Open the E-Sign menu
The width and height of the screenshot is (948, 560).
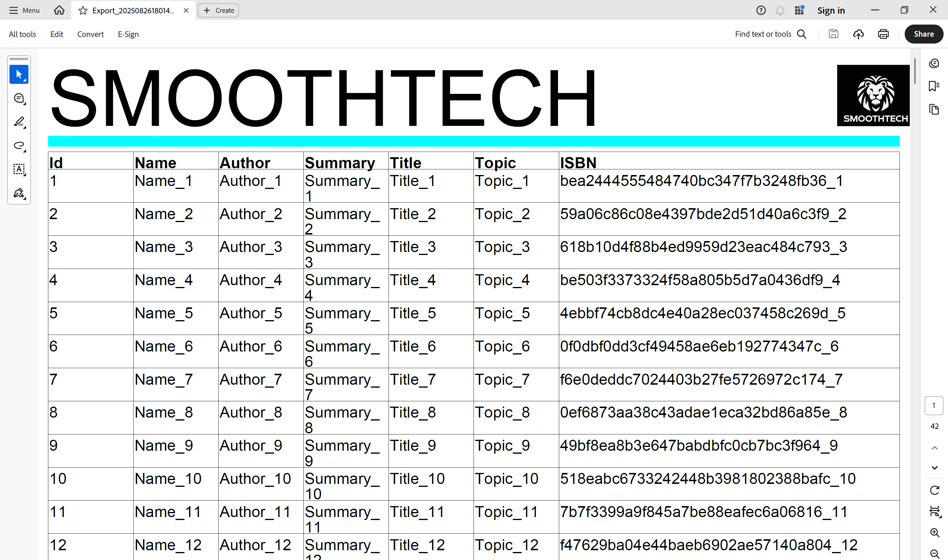[x=128, y=34]
